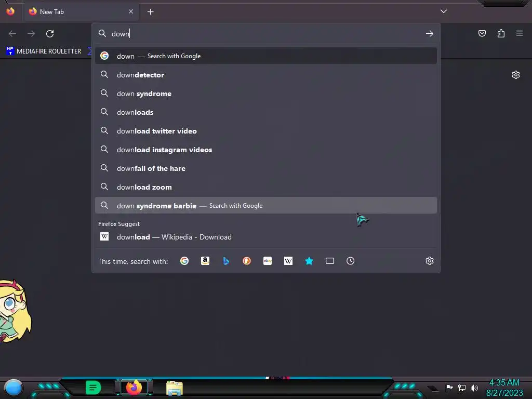Viewport: 532px width, 399px height.
Task: Search this time with Bing icon
Action: tap(225, 261)
